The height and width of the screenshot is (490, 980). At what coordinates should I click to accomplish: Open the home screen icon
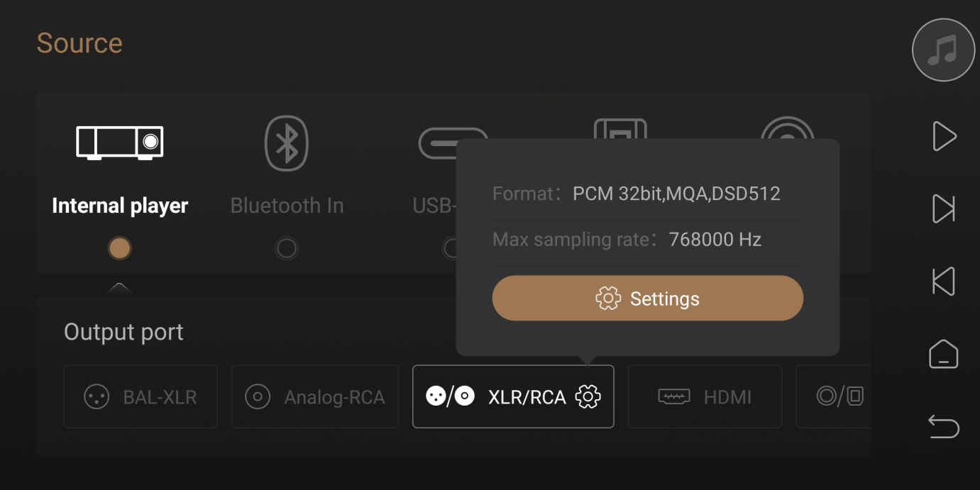(943, 354)
